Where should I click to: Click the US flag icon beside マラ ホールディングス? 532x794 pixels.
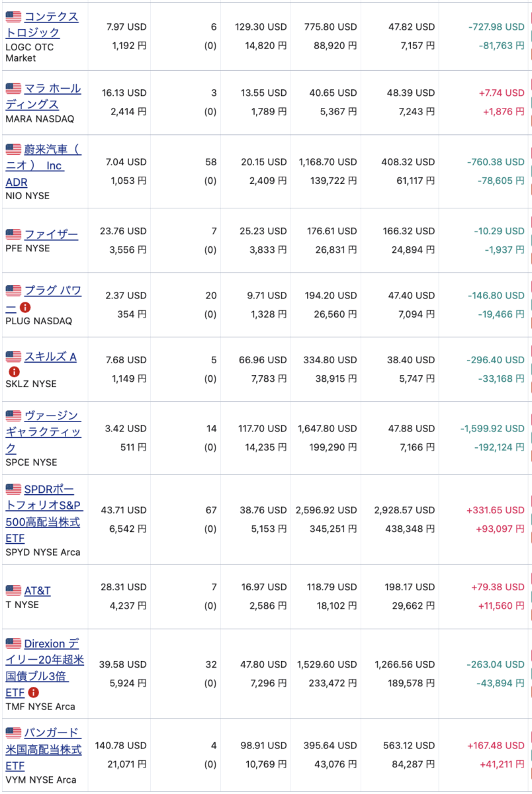[x=13, y=88]
